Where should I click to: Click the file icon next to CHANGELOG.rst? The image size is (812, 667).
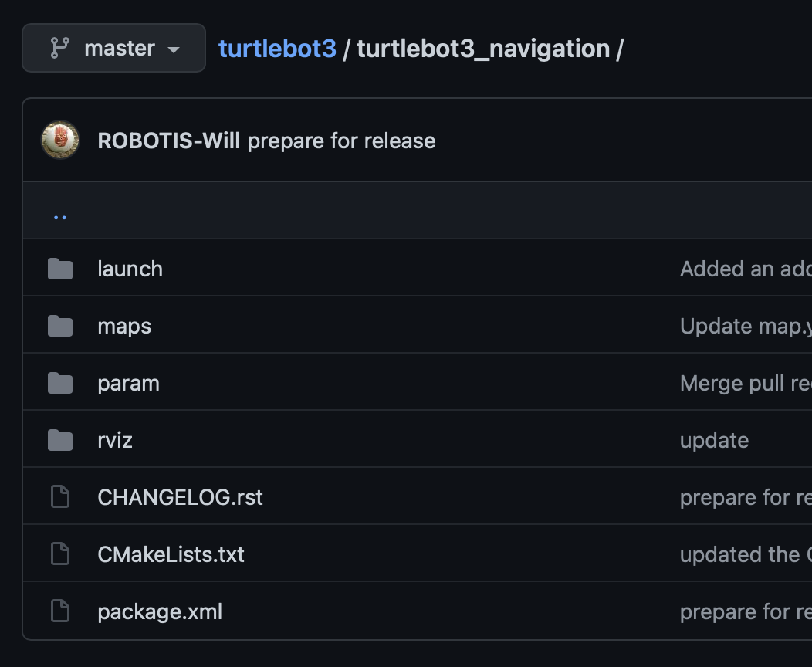coord(60,496)
